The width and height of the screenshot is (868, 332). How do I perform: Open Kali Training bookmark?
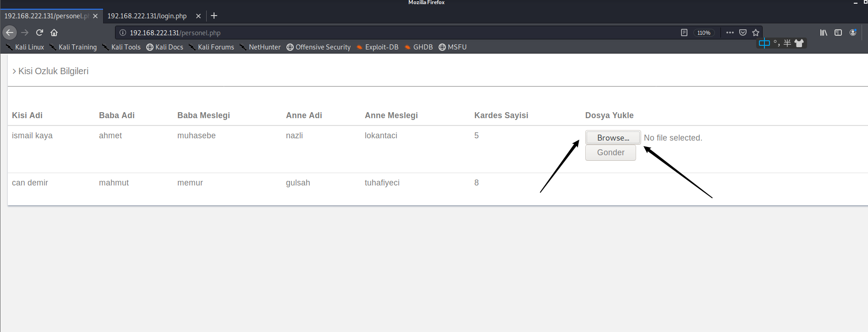(x=73, y=47)
